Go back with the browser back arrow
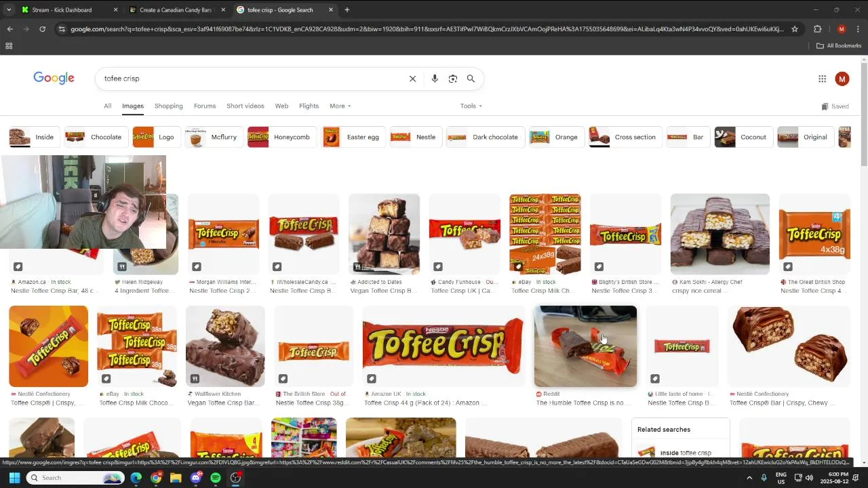Screen dimensions: 868x488 [x=9, y=29]
